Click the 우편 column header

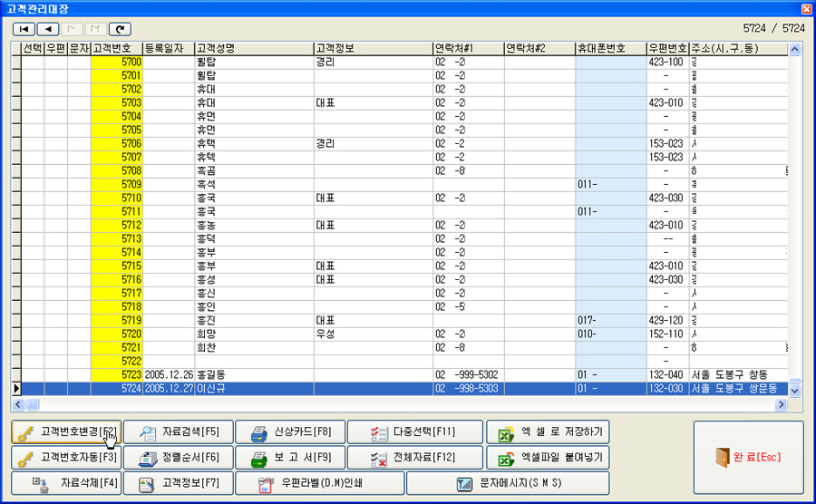click(x=55, y=48)
